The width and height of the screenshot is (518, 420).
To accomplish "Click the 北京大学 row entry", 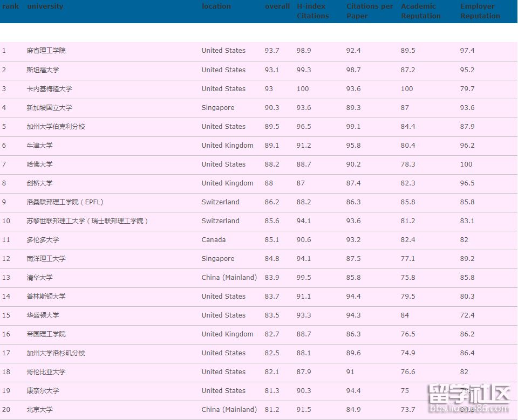I will (39, 409).
